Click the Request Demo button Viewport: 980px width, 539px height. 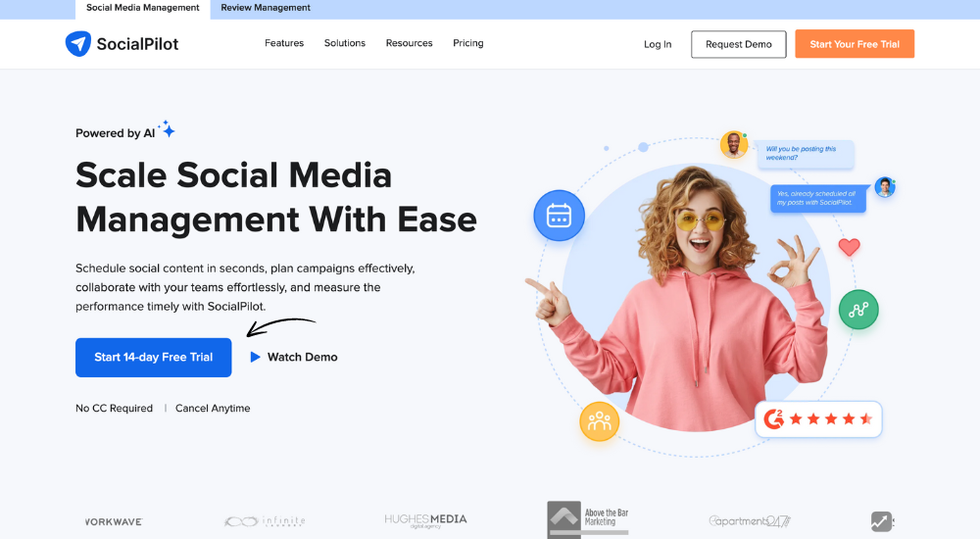(739, 44)
